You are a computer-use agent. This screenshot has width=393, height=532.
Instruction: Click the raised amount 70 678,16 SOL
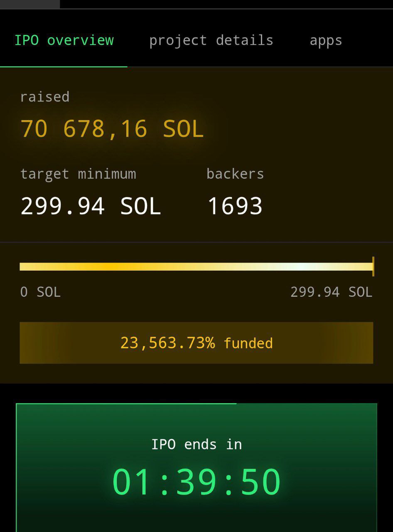tap(112, 129)
